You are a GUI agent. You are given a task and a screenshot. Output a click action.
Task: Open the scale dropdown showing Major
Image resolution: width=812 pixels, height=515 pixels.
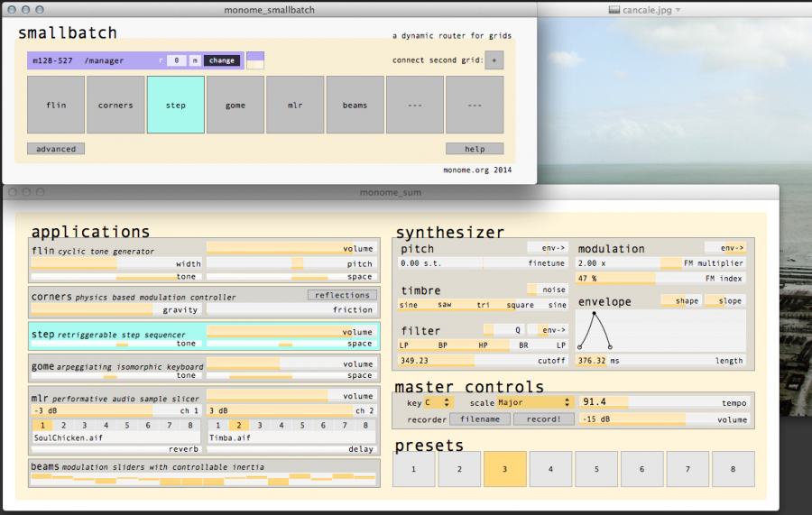(534, 402)
